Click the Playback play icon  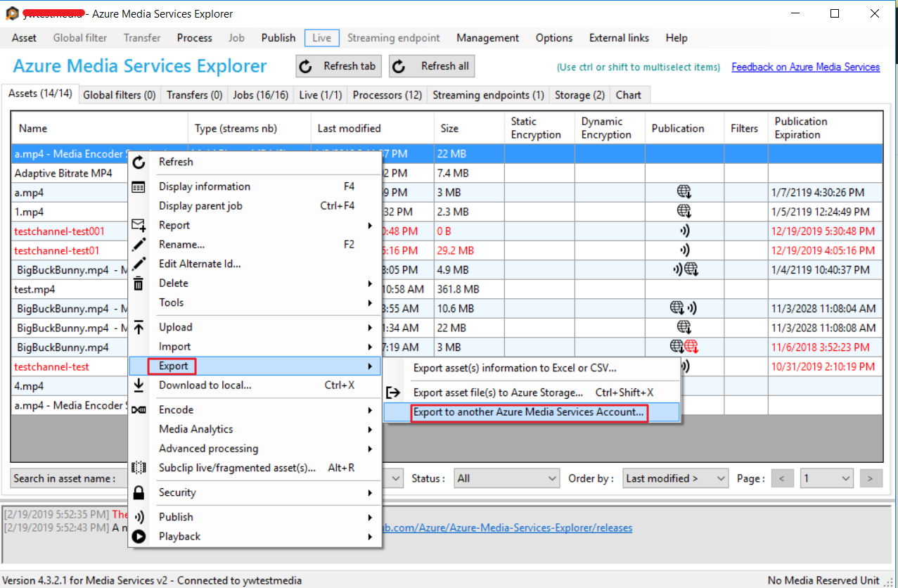pos(139,537)
